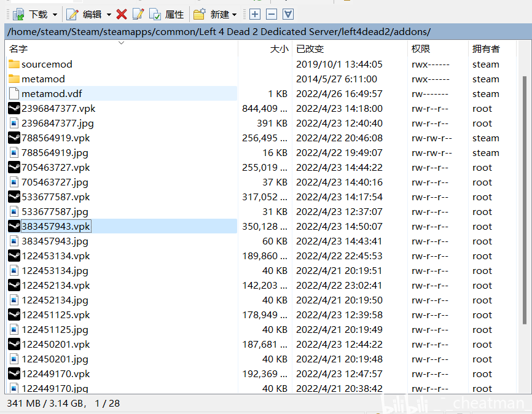Screen dimensions: 532x414
Task: Select the file name 122449170.vpk
Action: pyautogui.click(x=56, y=374)
